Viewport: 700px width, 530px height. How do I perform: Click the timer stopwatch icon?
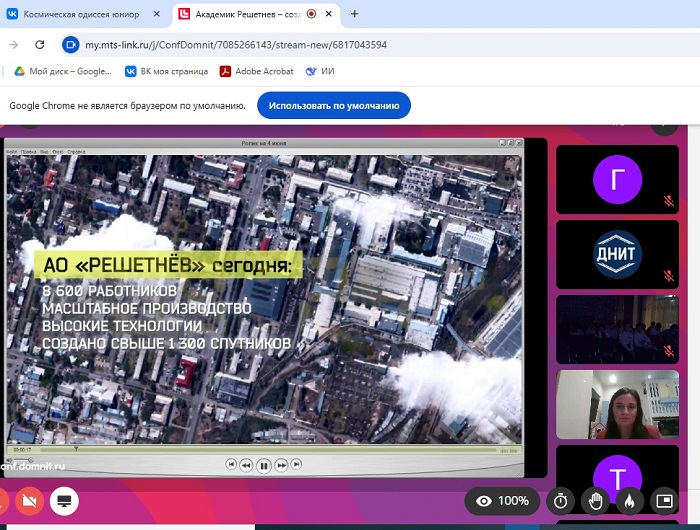pyautogui.click(x=561, y=500)
